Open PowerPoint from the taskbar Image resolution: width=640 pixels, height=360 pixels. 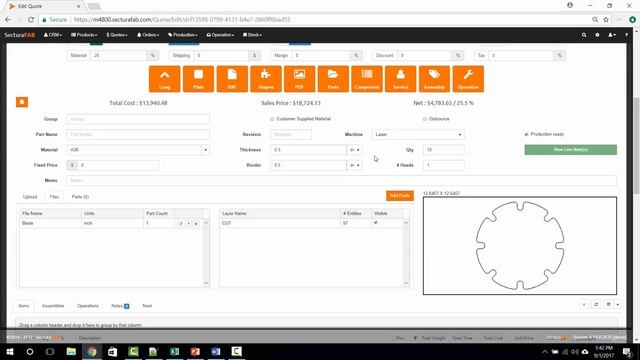[195, 351]
